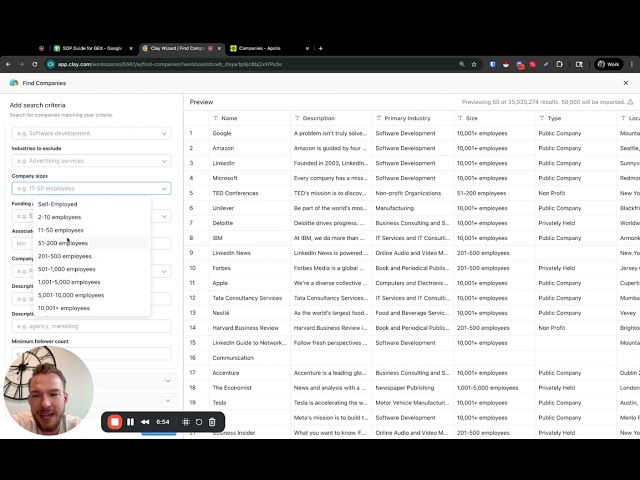Open the Funding dropdown chevron
This screenshot has width=640, height=480.
(164, 216)
